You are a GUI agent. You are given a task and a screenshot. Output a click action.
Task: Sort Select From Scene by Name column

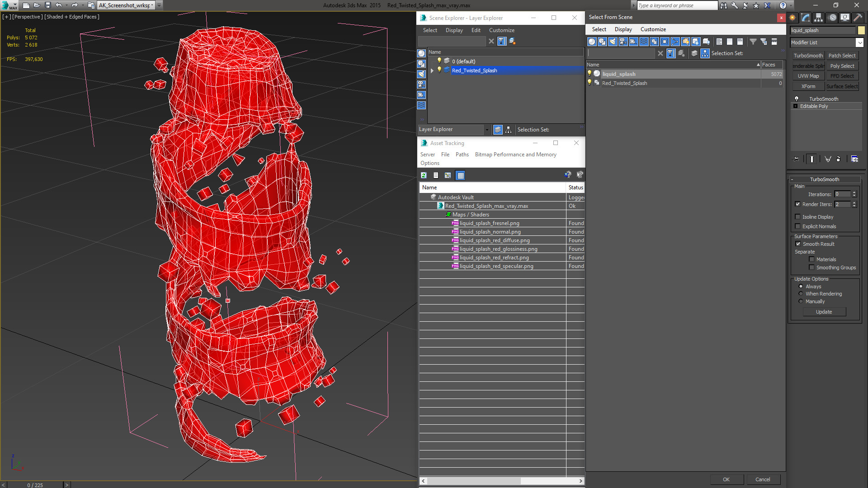tap(673, 65)
